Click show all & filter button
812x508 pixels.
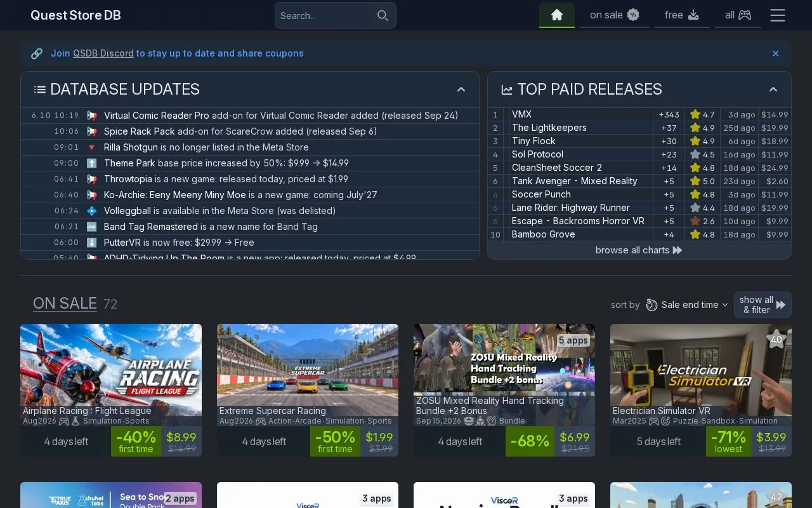pos(763,305)
